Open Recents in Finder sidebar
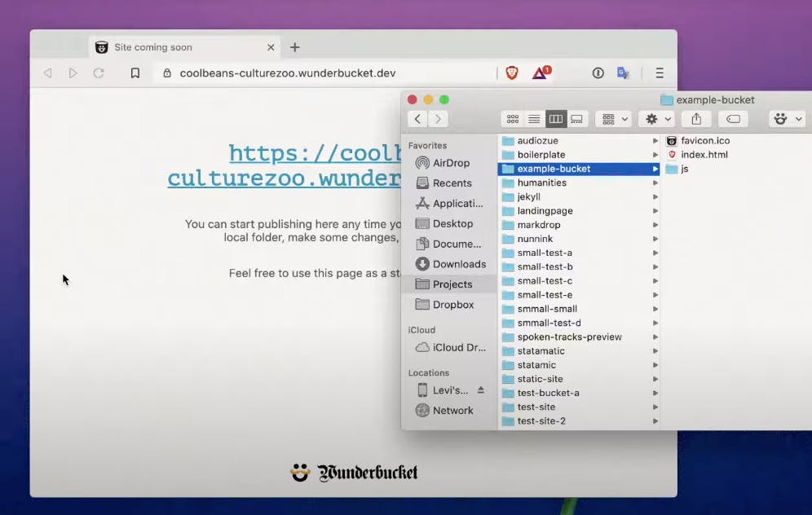 pos(449,183)
